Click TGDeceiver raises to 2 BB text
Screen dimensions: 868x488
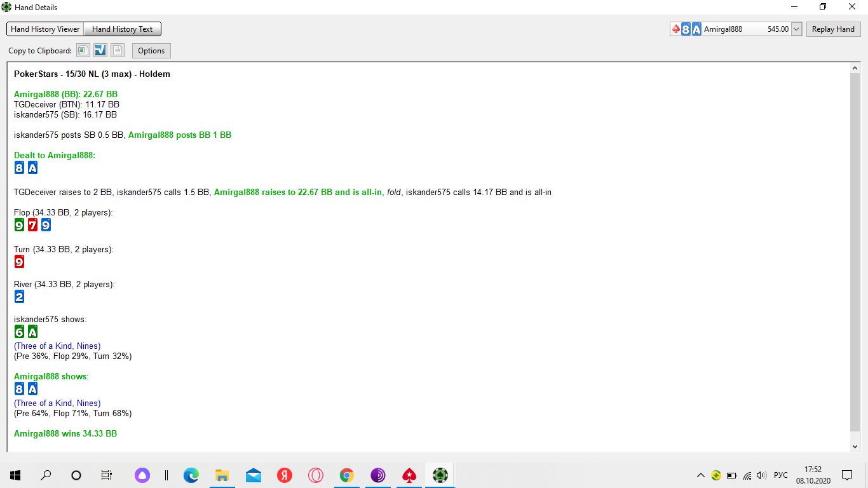click(x=63, y=193)
